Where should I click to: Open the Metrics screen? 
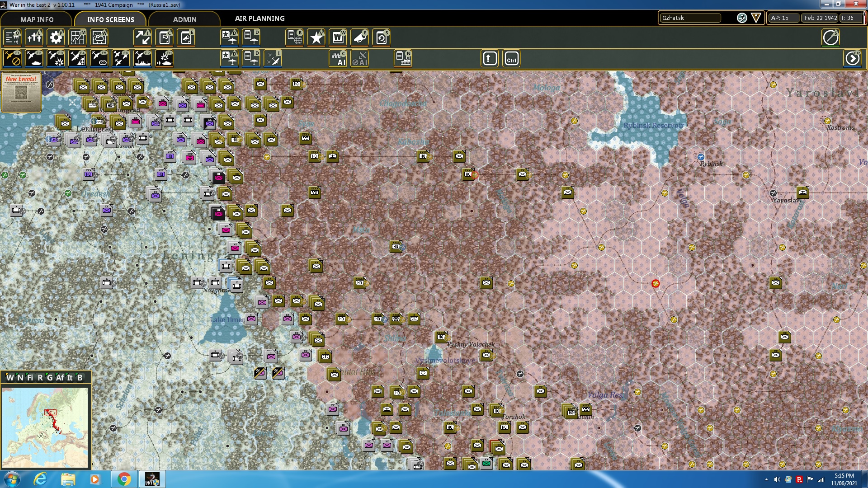coord(77,38)
